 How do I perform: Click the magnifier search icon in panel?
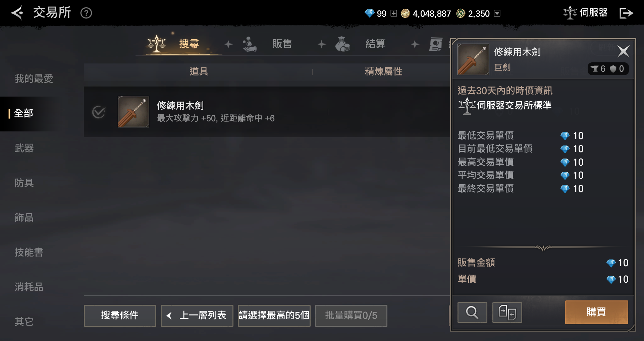pos(472,312)
